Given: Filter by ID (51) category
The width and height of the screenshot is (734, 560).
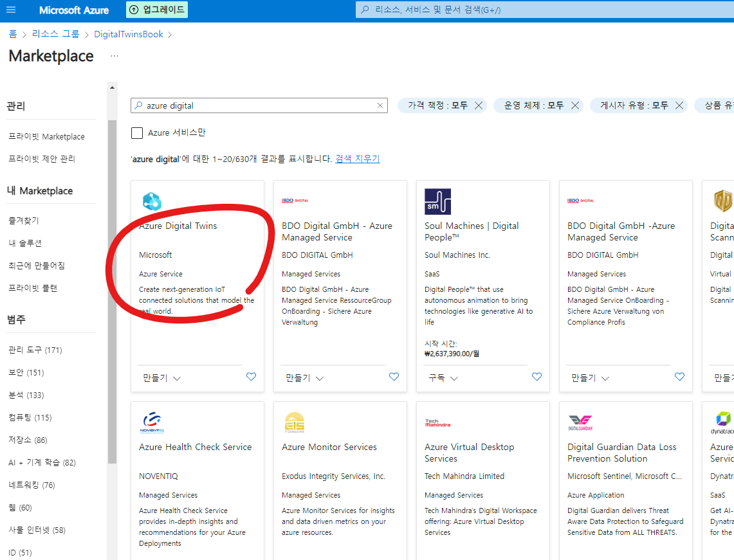Looking at the screenshot, I should coord(20,552).
